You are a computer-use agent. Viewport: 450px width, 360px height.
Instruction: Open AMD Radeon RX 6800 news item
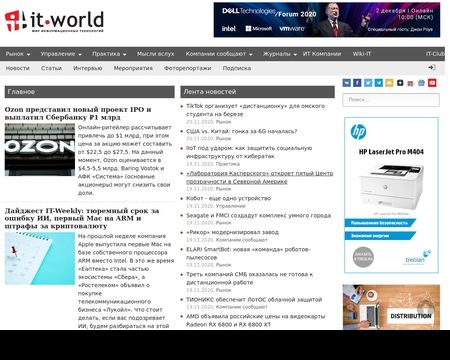[255, 320]
